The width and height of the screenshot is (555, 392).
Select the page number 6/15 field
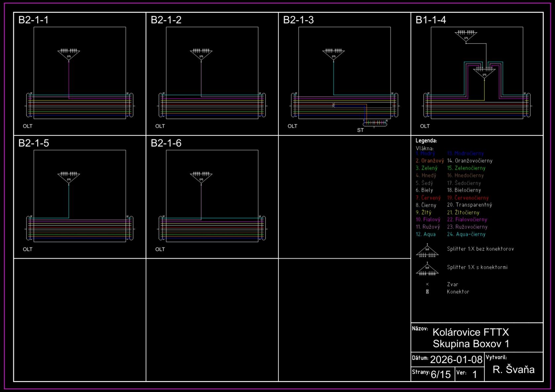pos(441,375)
